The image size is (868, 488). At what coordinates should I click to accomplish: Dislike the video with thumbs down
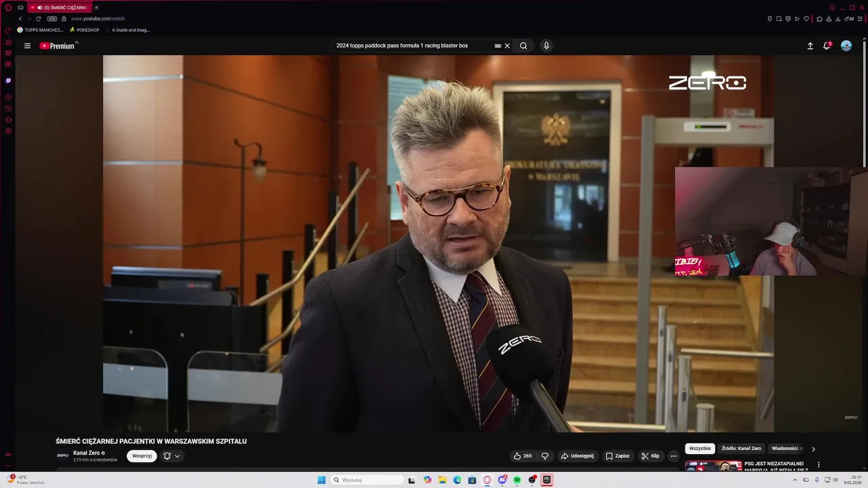[x=545, y=456]
